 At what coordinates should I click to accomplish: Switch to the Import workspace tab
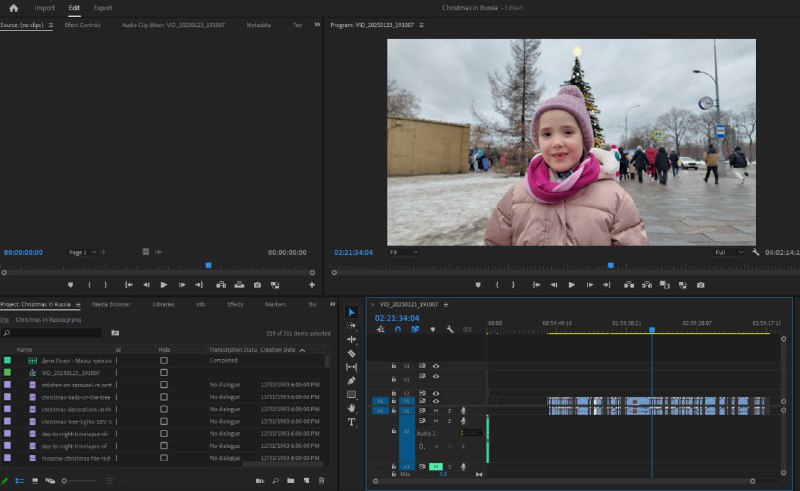click(x=44, y=8)
